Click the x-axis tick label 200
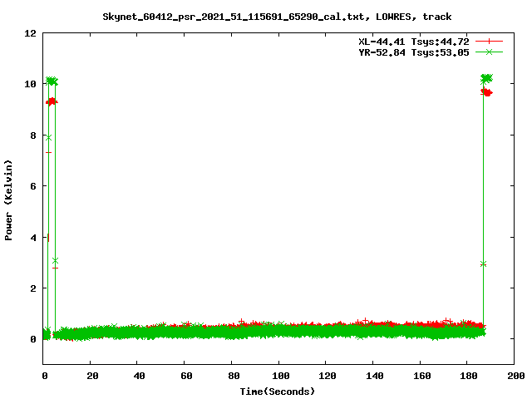Image resolution: width=532 pixels, height=399 pixels. [516, 376]
